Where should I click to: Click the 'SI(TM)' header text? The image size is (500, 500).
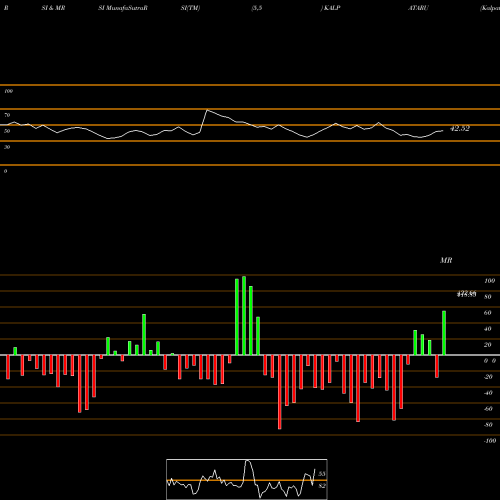coord(190,8)
